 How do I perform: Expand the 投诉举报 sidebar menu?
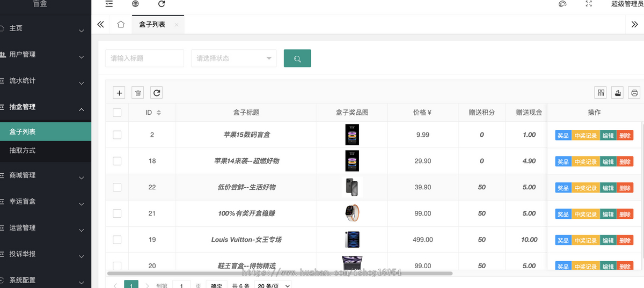[x=46, y=254]
